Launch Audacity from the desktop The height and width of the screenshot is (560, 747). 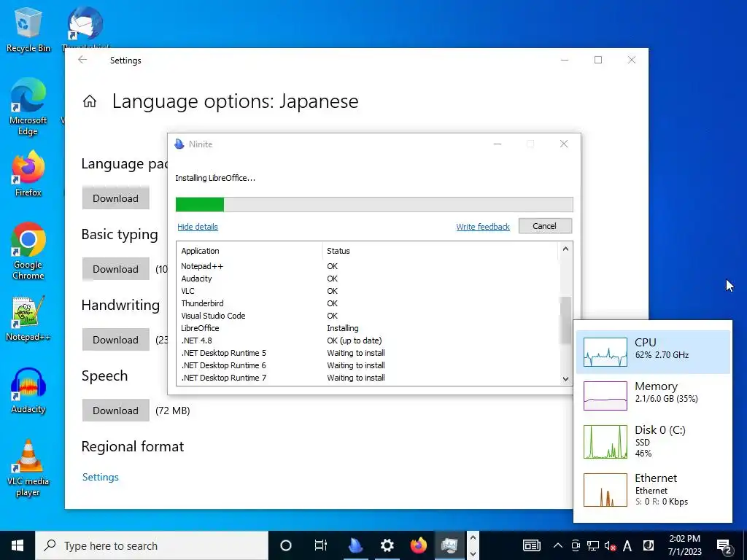click(28, 391)
